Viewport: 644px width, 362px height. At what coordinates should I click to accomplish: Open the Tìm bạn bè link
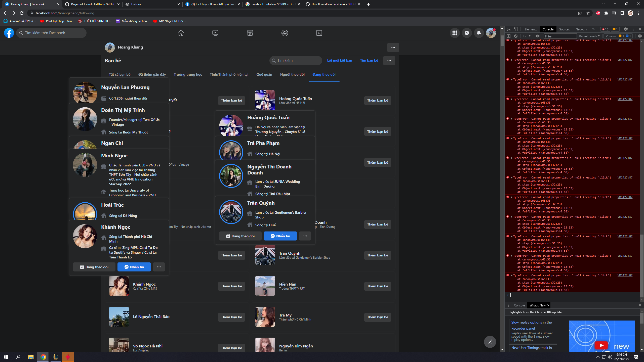[369, 61]
